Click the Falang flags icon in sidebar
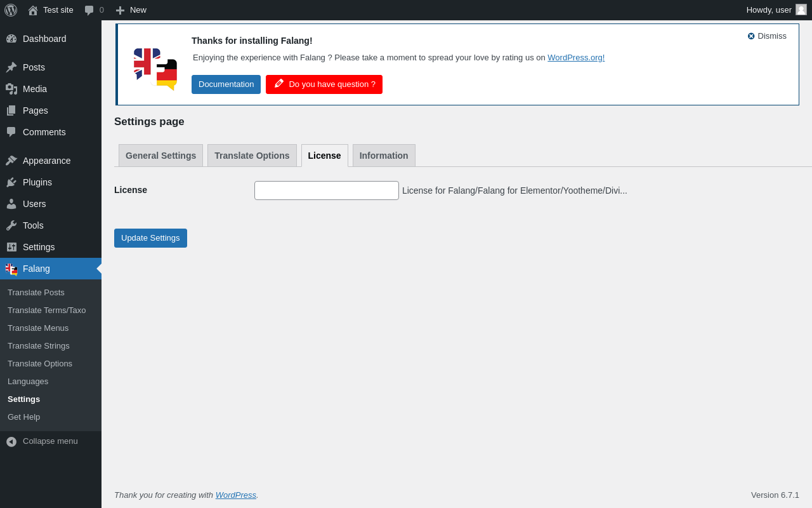 11,269
